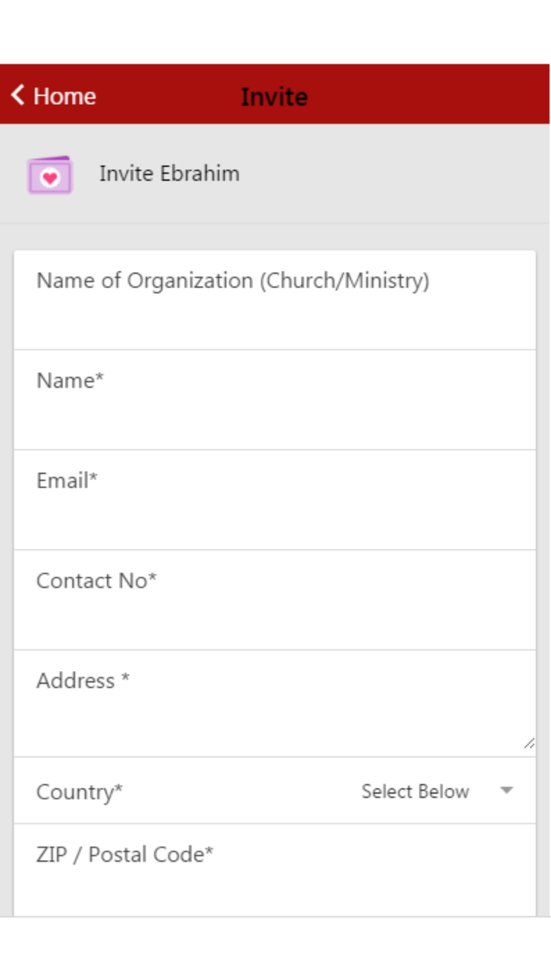Tap the Contact No* label text
The width and height of the screenshot is (551, 980).
[96, 581]
